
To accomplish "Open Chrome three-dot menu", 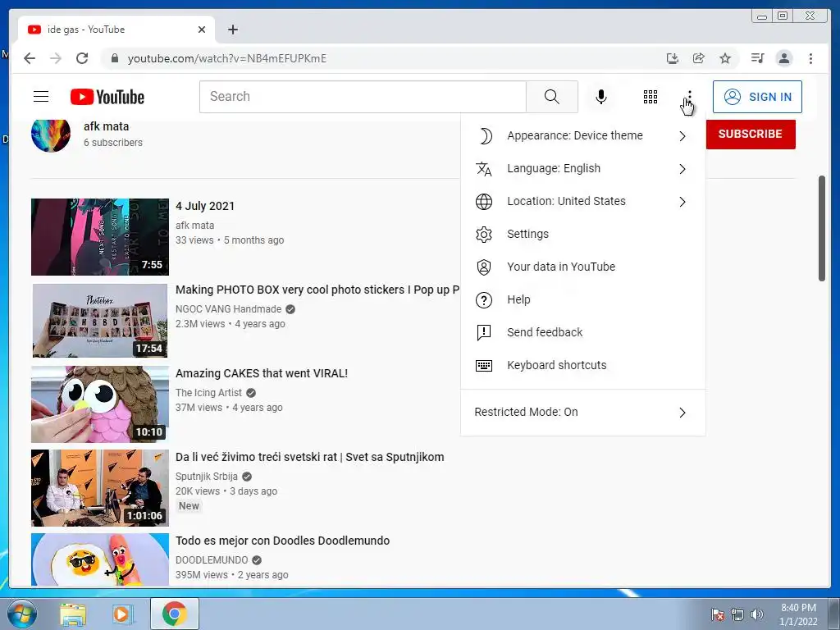I will pyautogui.click(x=811, y=58).
